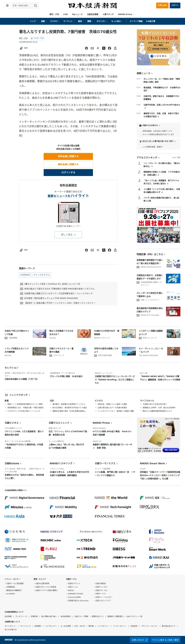Click the #女性会社 keyword tag
The height and width of the screenshot is (644, 185).
tap(25, 275)
